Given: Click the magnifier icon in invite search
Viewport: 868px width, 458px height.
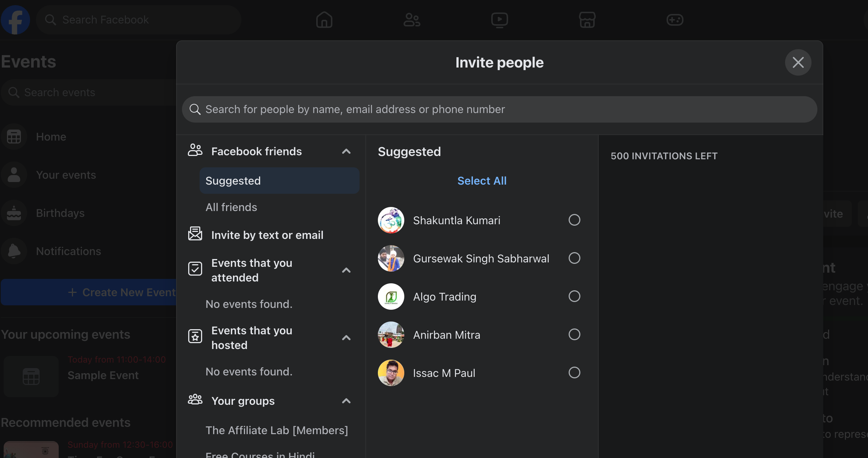Looking at the screenshot, I should click(195, 109).
